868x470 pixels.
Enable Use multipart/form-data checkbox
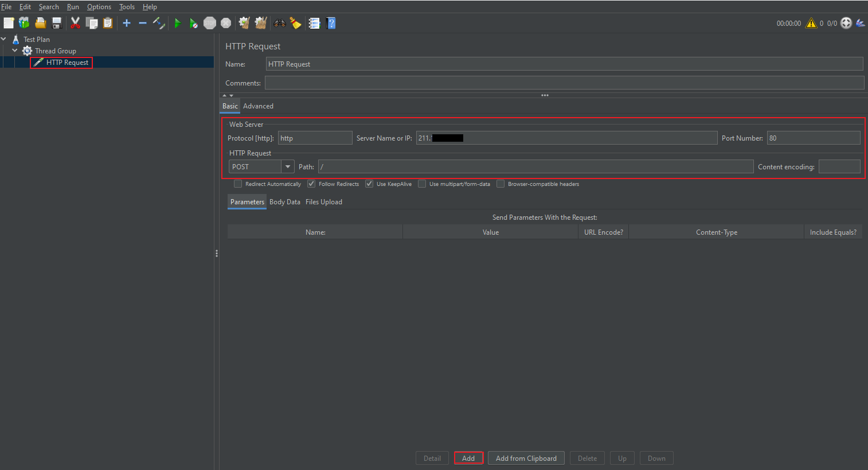pyautogui.click(x=422, y=184)
